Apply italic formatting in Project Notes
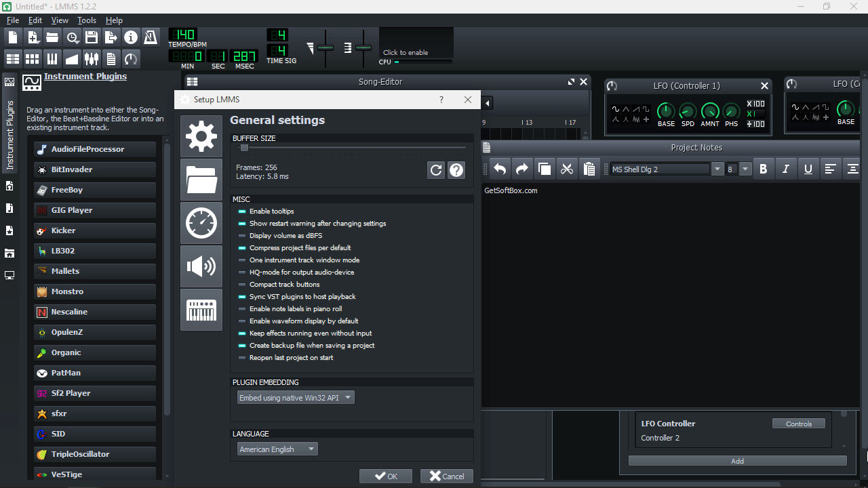Image resolution: width=868 pixels, height=488 pixels. (786, 169)
